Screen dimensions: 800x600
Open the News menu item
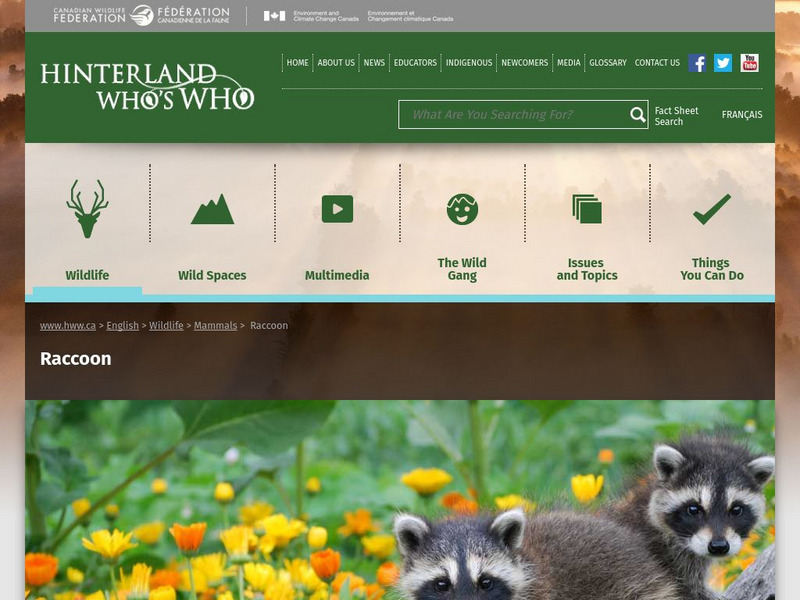coord(374,63)
